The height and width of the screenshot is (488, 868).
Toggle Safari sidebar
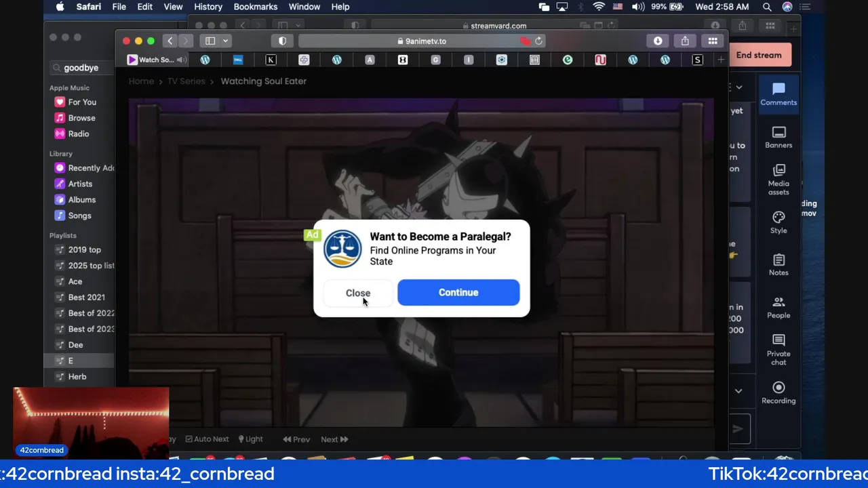[210, 41]
